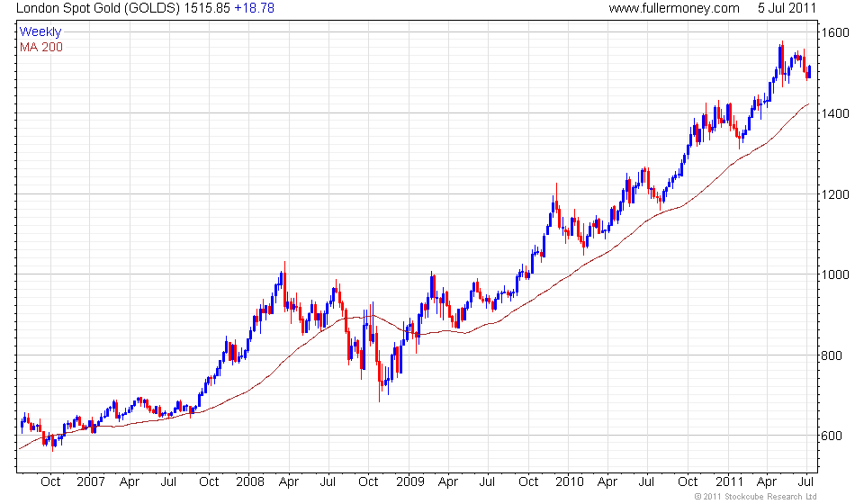The width and height of the screenshot is (864, 504).
Task: Click the date '5 Jul 2011'
Action: click(787, 8)
